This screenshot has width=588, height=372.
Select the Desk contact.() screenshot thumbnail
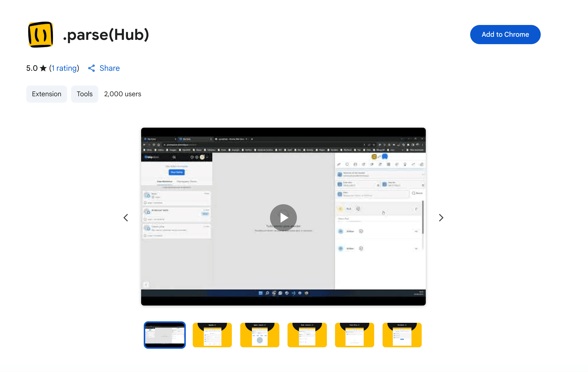tap(307, 335)
